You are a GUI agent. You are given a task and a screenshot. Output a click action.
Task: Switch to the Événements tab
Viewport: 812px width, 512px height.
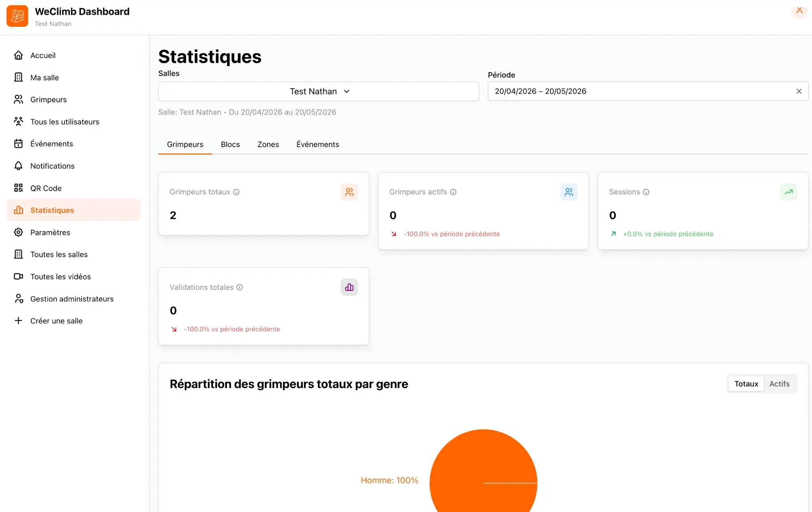317,144
